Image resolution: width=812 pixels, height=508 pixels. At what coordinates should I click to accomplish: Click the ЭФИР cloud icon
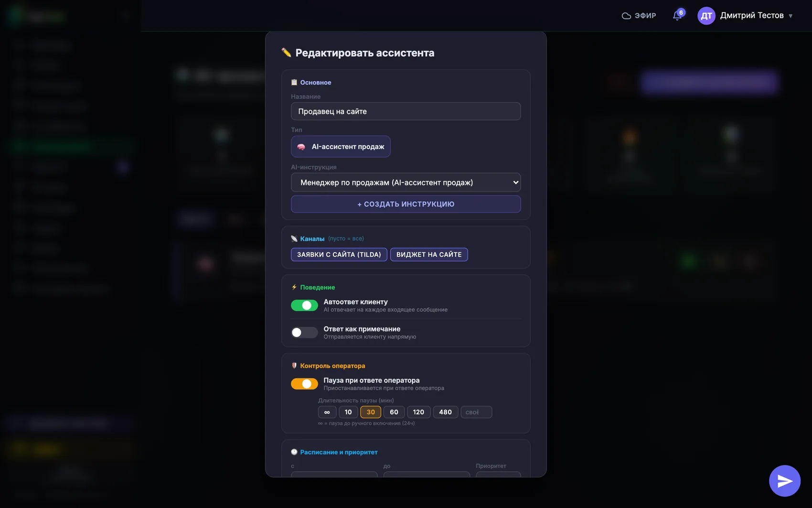click(x=626, y=16)
